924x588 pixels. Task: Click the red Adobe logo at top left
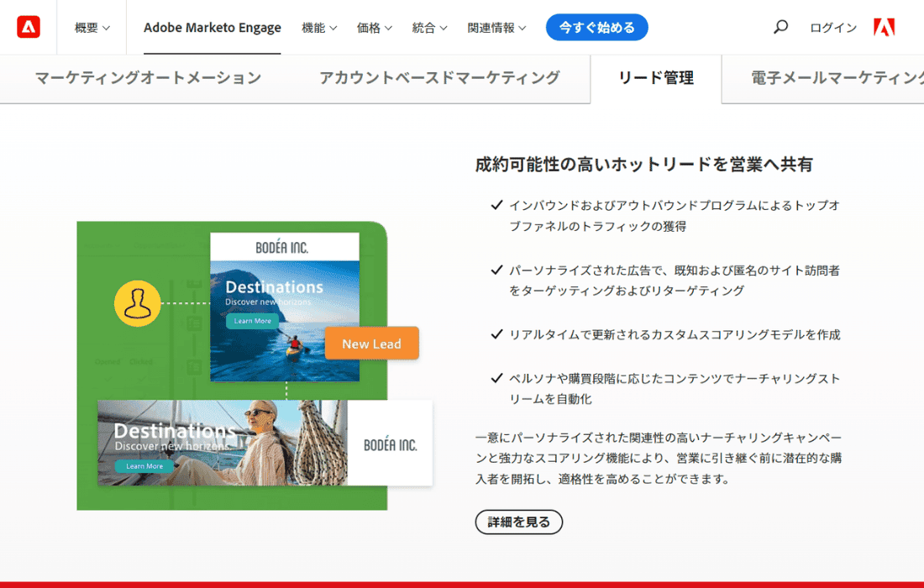pyautogui.click(x=29, y=27)
